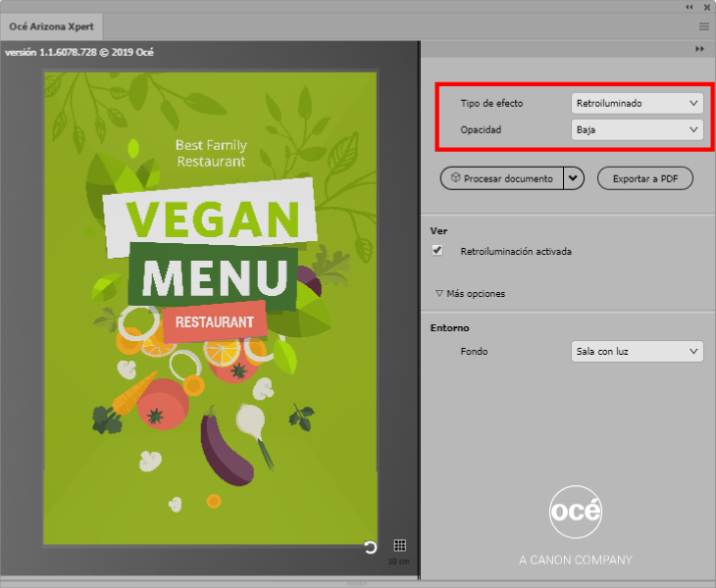Screen dimensions: 716x588
Task: Click the Entorno section heading
Action: tap(449, 327)
